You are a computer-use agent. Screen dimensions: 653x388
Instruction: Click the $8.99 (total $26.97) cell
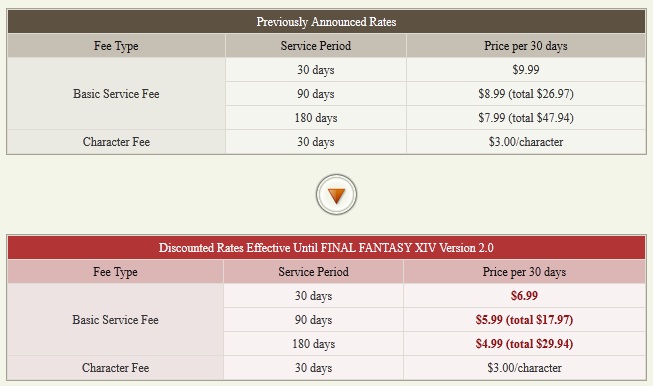(526, 94)
